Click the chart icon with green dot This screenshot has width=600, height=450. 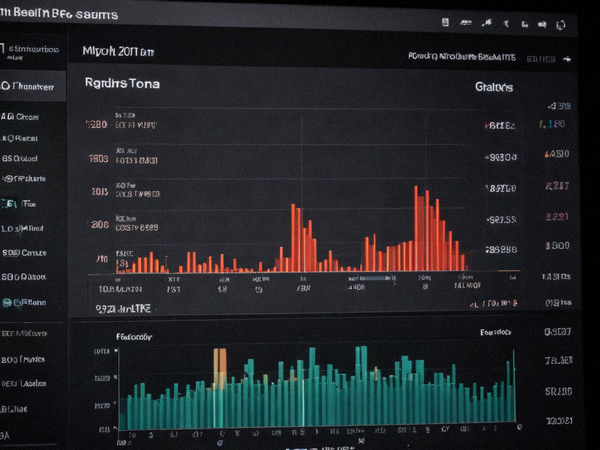[x=487, y=23]
